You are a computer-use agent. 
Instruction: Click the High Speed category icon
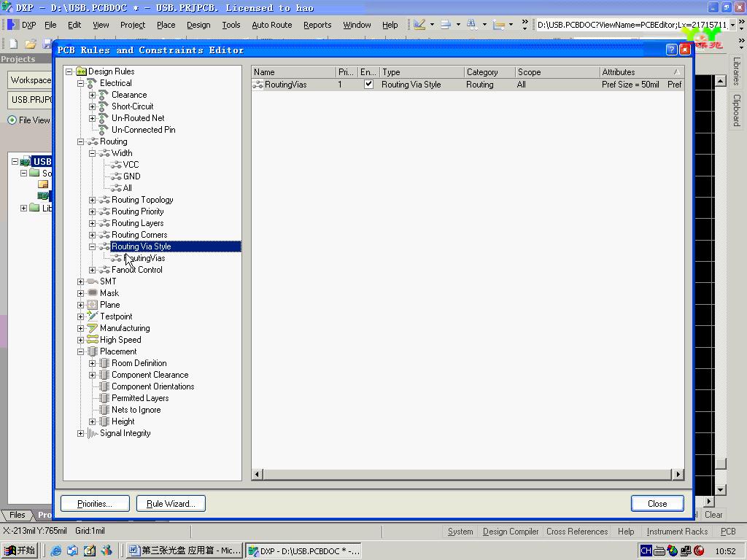93,340
